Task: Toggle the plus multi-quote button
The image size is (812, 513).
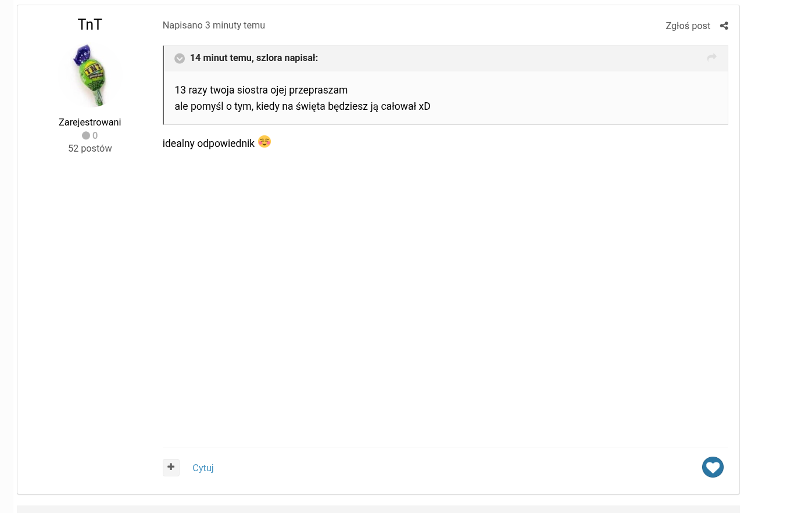Action: 171,467
